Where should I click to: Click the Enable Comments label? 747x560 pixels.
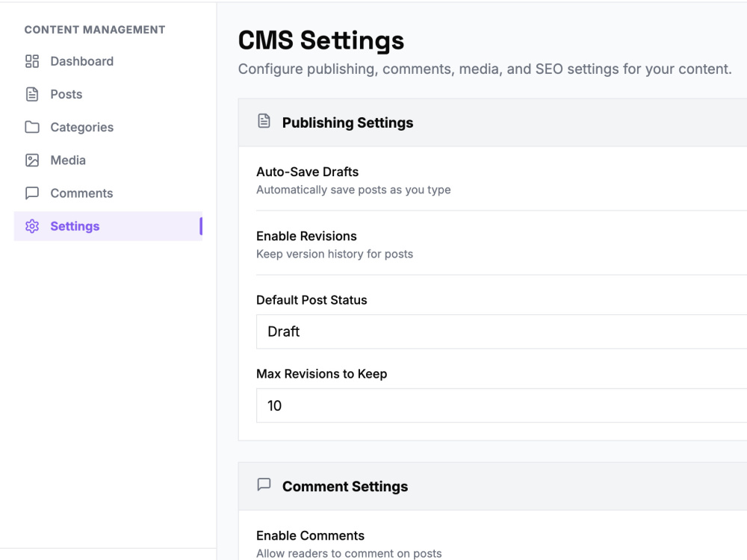[310, 535]
